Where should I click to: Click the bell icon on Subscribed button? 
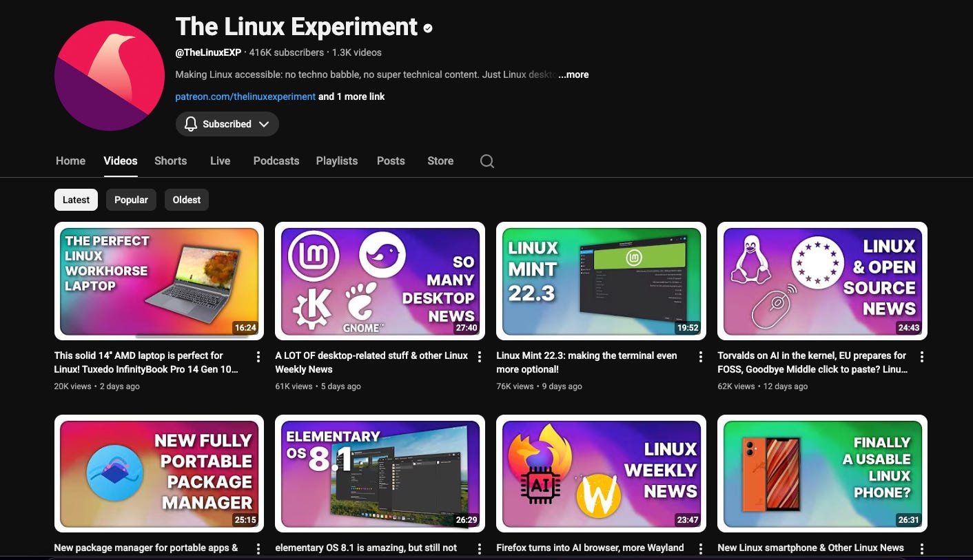point(191,124)
